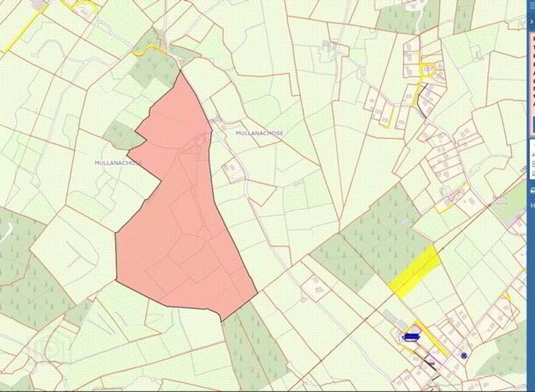The width and height of the screenshot is (535, 392).
Task: Select small green plot west of pink parcel
Action: [123, 136]
